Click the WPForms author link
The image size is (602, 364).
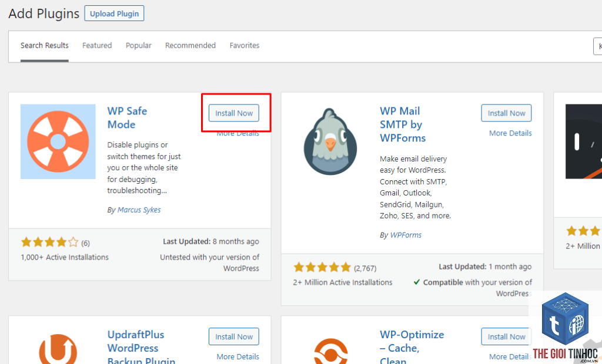coord(406,235)
